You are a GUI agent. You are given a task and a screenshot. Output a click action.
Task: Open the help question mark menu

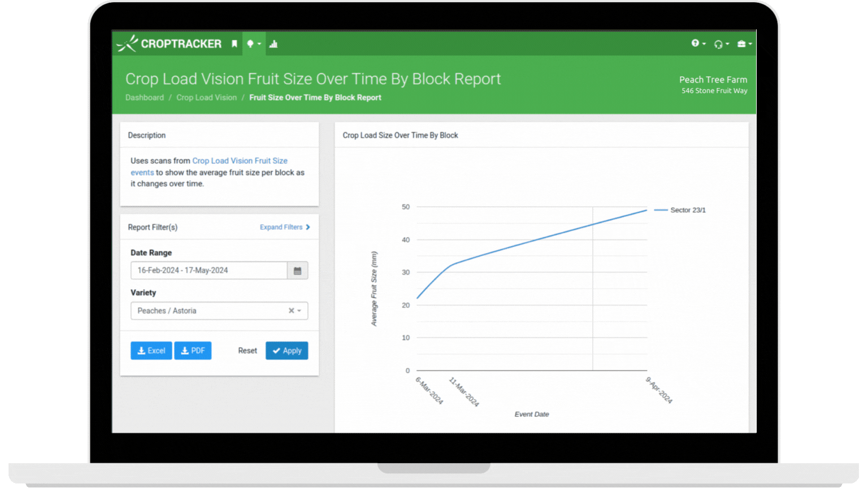pyautogui.click(x=698, y=43)
